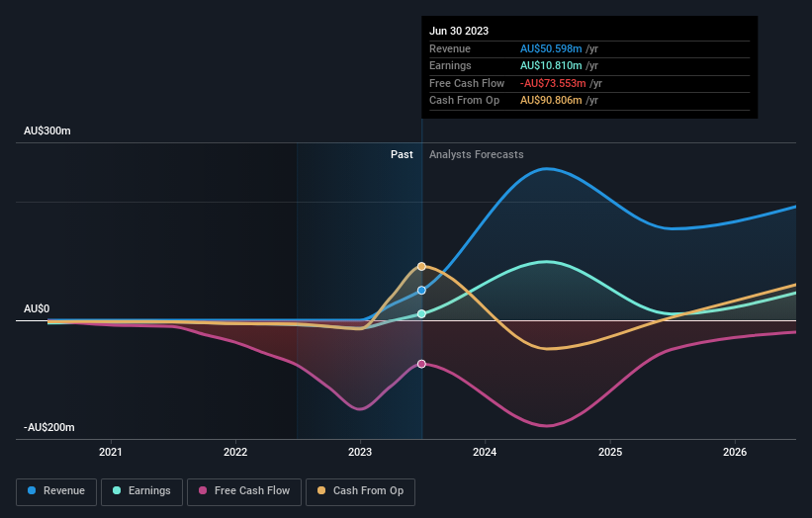812x518 pixels.
Task: Click the 'Revenue' row label in tooltip
Action: (450, 48)
